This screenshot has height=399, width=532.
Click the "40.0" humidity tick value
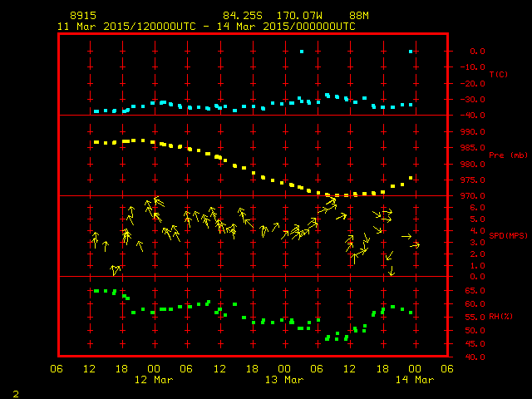(475, 357)
